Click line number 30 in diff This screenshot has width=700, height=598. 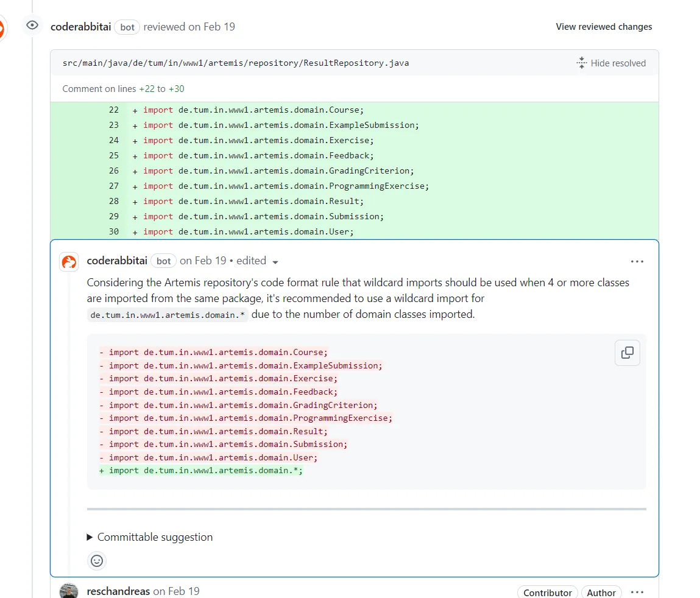114,231
